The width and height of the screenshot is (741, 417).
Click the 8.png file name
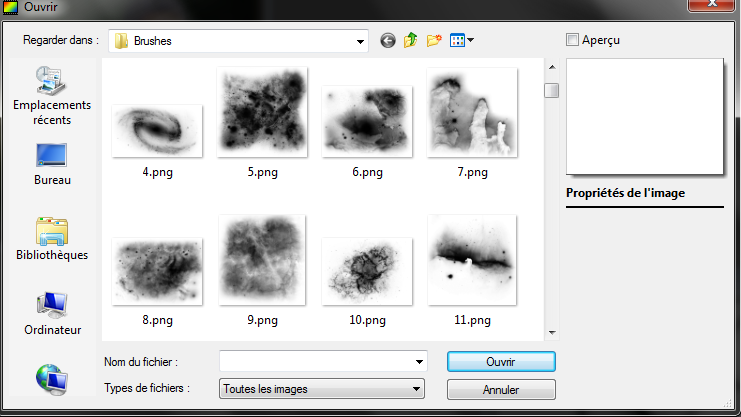(x=157, y=320)
